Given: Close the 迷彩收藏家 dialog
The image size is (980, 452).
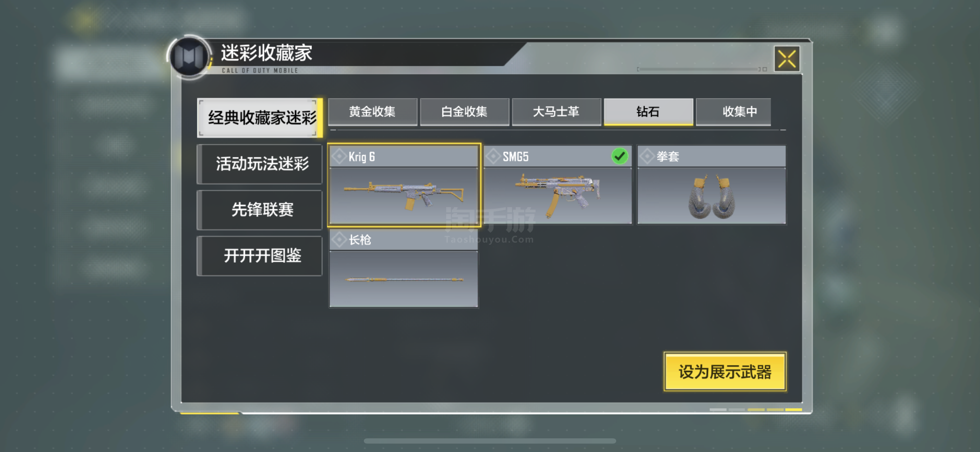Looking at the screenshot, I should click(787, 59).
